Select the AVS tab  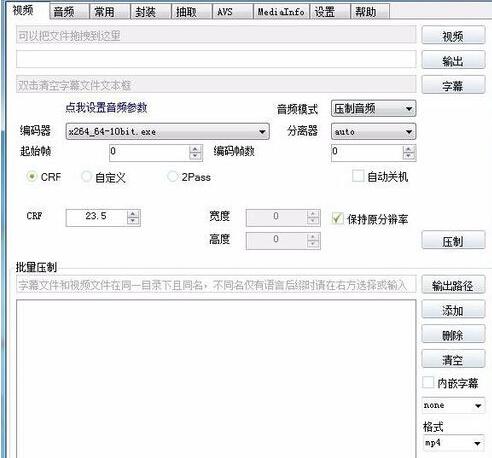coord(232,12)
